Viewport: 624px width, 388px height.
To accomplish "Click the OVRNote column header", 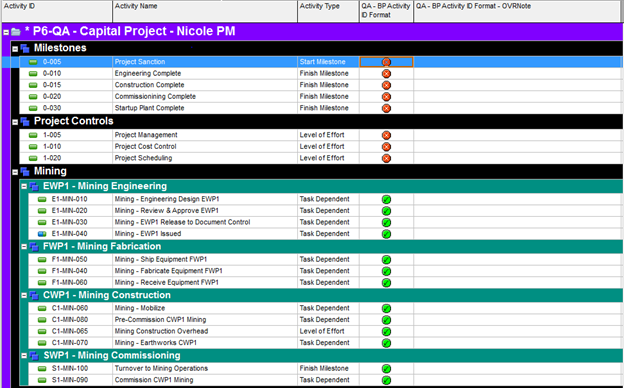I will click(518, 11).
